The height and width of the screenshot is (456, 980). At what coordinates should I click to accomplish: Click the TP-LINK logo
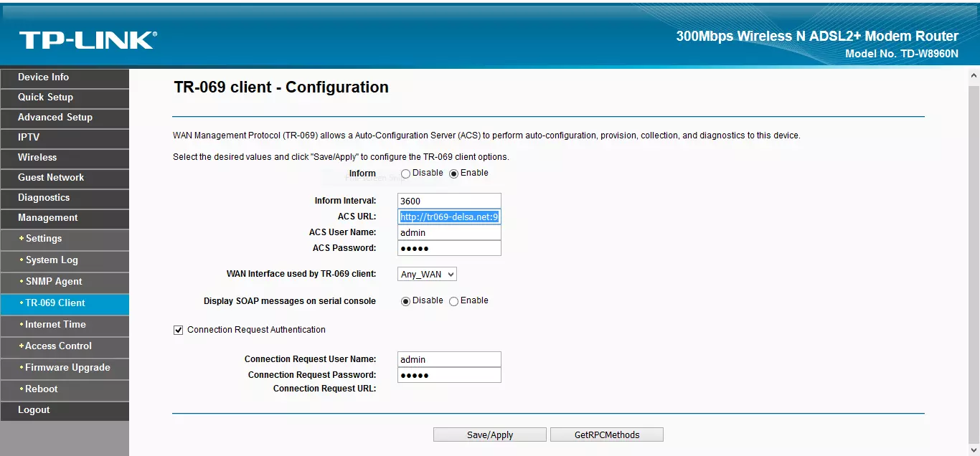click(x=88, y=40)
